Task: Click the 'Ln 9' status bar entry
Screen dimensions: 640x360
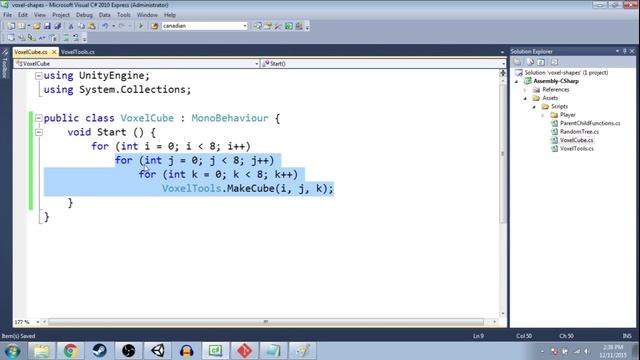Action: [478, 336]
